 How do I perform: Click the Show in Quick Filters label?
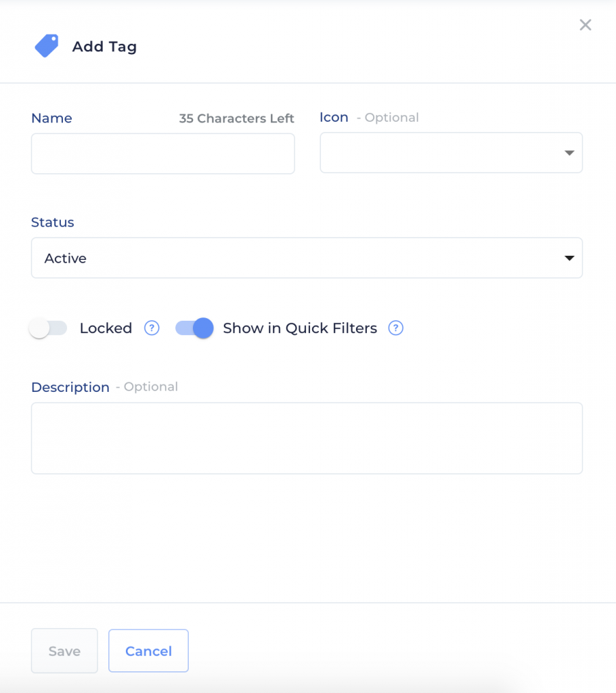click(300, 328)
